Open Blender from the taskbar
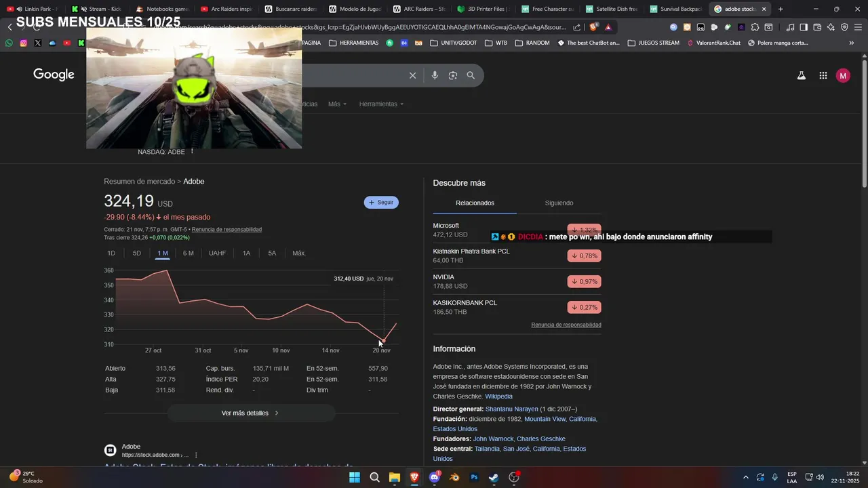Image resolution: width=868 pixels, height=488 pixels. pyautogui.click(x=454, y=477)
